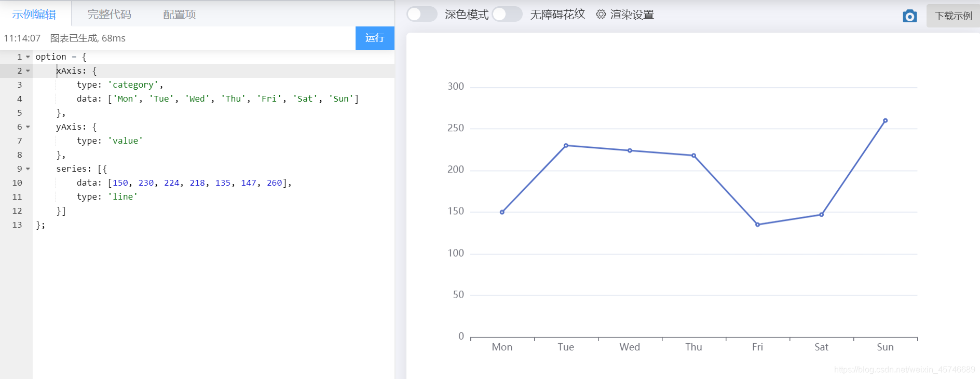Open the 完整代码 tab
980x379 pixels.
(109, 15)
